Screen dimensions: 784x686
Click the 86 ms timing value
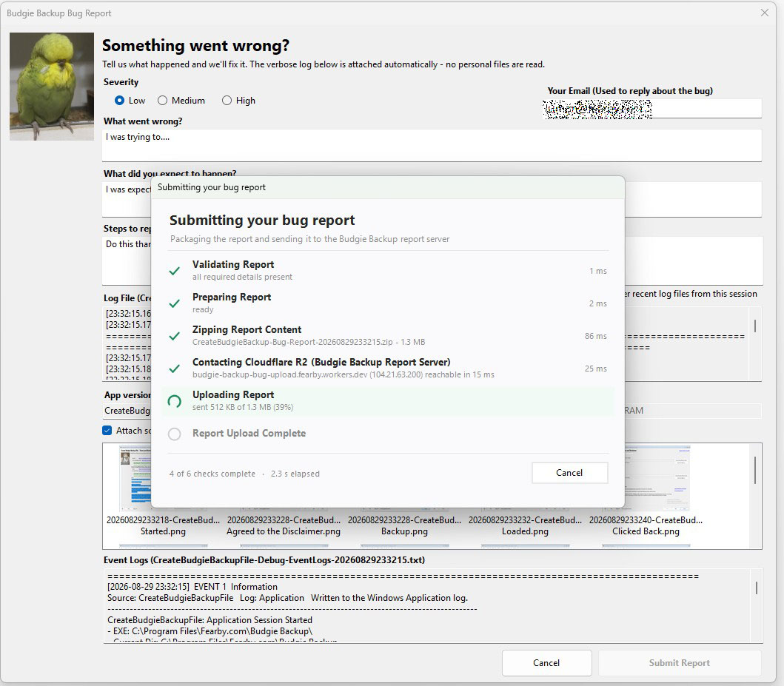tap(595, 336)
